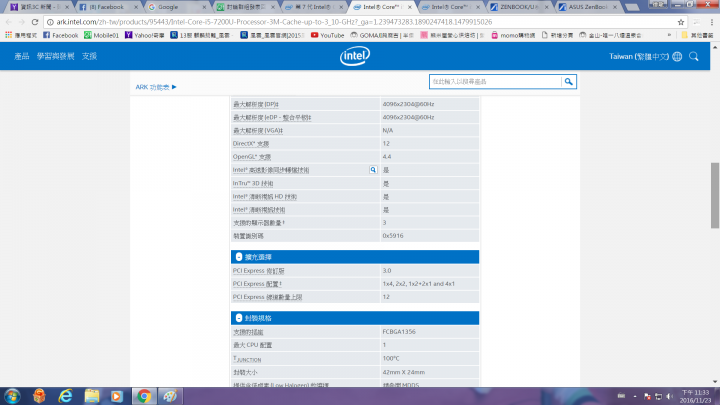Click the volume icon in system tray
The width and height of the screenshot is (720, 405).
[669, 396]
